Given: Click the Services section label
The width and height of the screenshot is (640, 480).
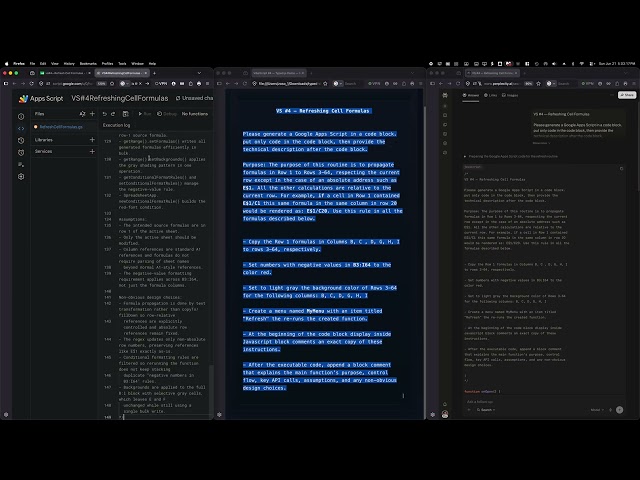Looking at the screenshot, I should 43,151.
